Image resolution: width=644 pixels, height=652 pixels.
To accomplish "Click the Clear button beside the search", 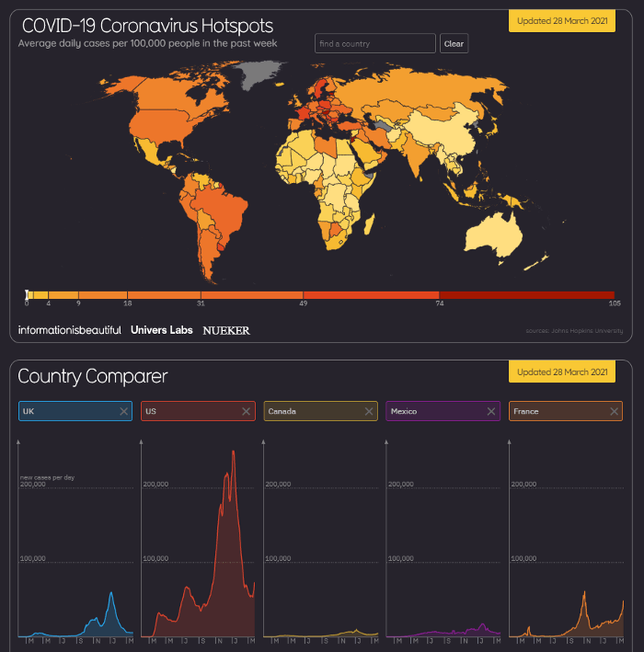I will click(454, 43).
